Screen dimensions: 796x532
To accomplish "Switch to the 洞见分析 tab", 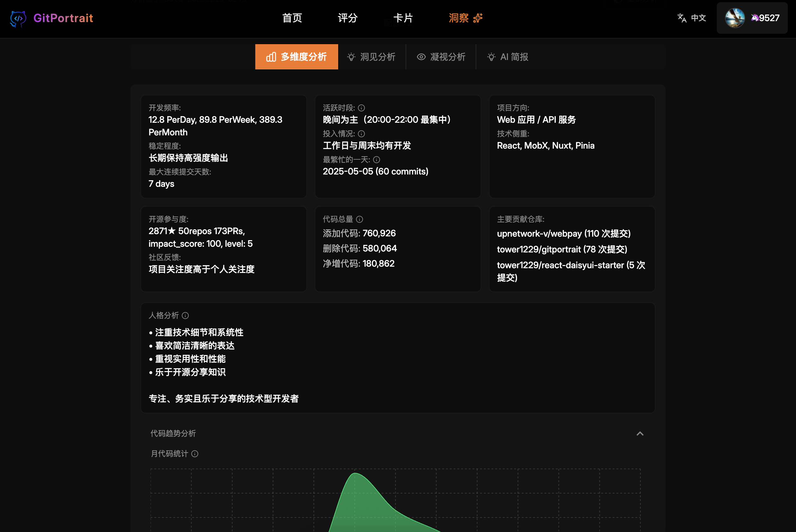I will coord(371,57).
